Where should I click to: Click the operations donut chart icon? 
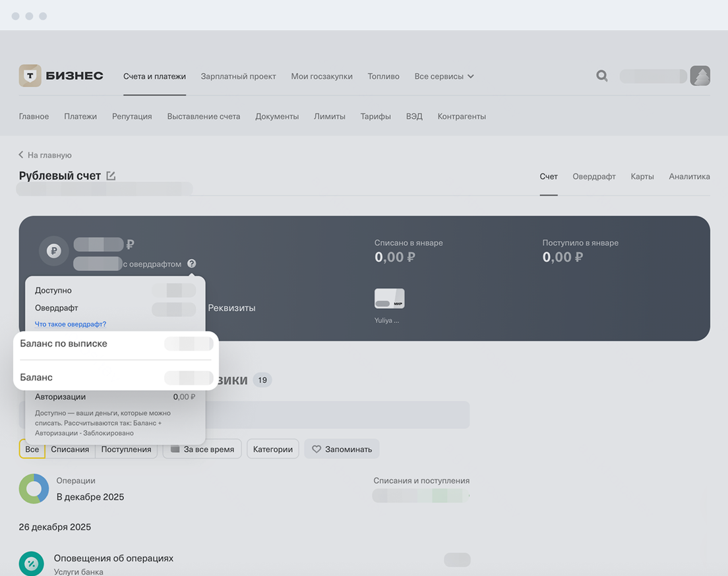[x=34, y=489]
